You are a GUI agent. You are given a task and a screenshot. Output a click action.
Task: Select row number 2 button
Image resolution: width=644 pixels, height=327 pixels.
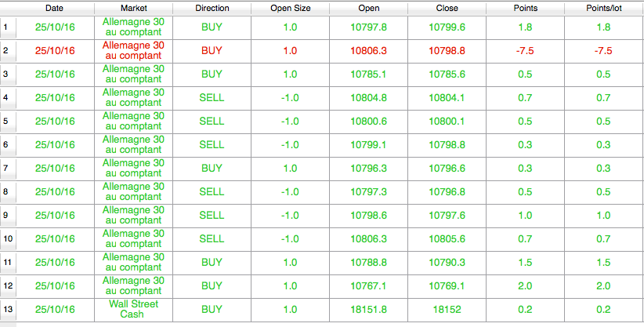click(8, 51)
